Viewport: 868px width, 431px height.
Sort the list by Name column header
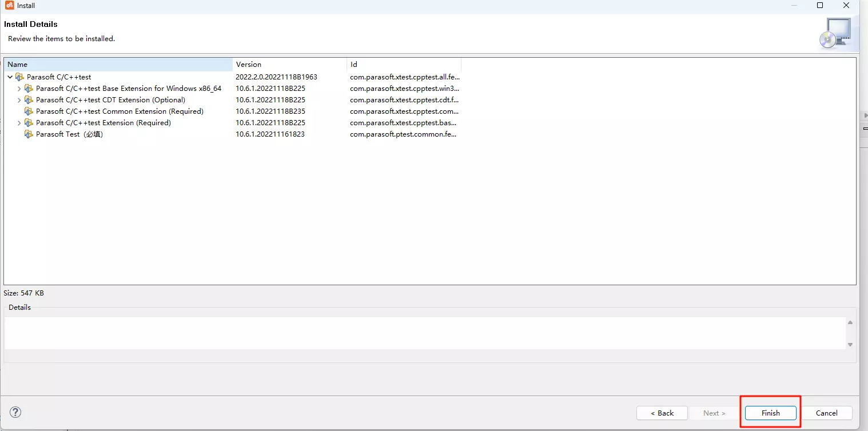tap(118, 65)
